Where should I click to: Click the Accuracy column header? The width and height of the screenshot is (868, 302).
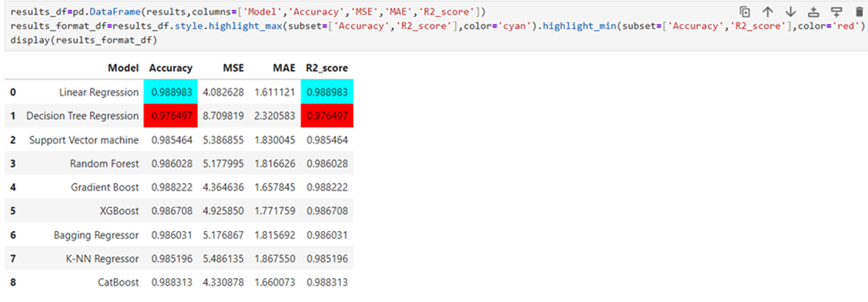coord(170,68)
